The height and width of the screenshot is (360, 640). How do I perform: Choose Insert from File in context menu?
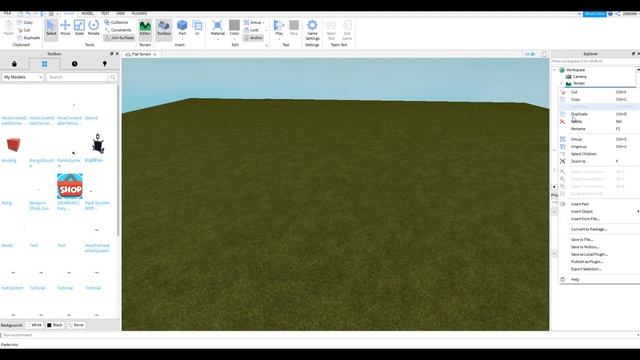pos(599,219)
